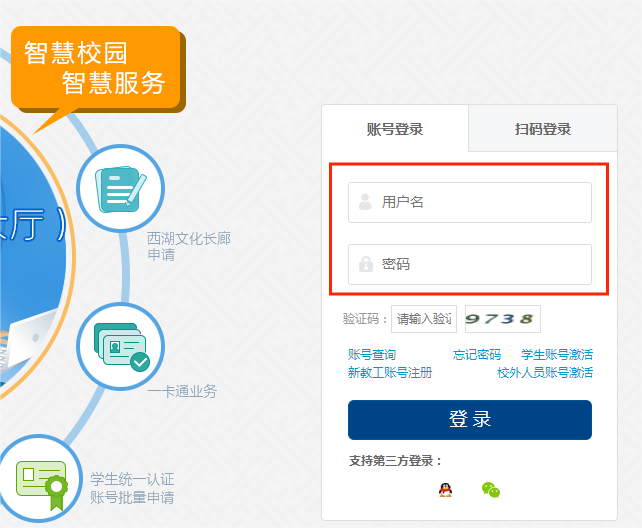Click the 西湖文化长廊申请 text label
The width and height of the screenshot is (642, 528).
click(x=189, y=246)
